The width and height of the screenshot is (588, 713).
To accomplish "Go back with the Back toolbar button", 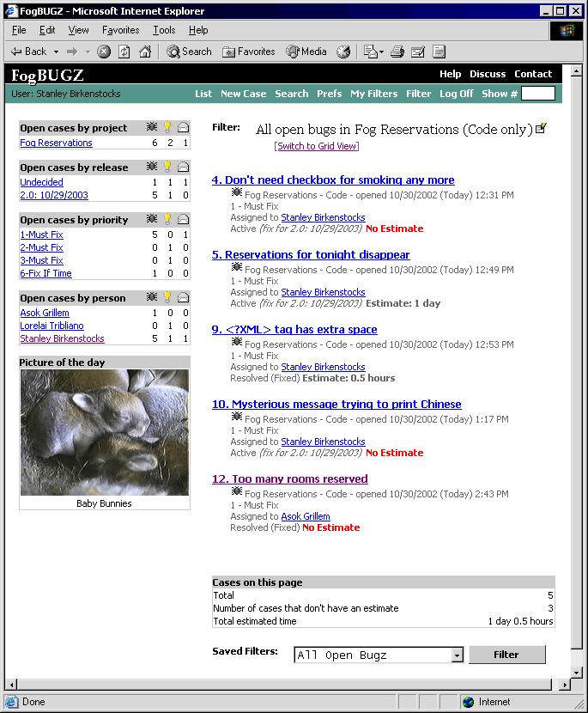I will click(28, 52).
